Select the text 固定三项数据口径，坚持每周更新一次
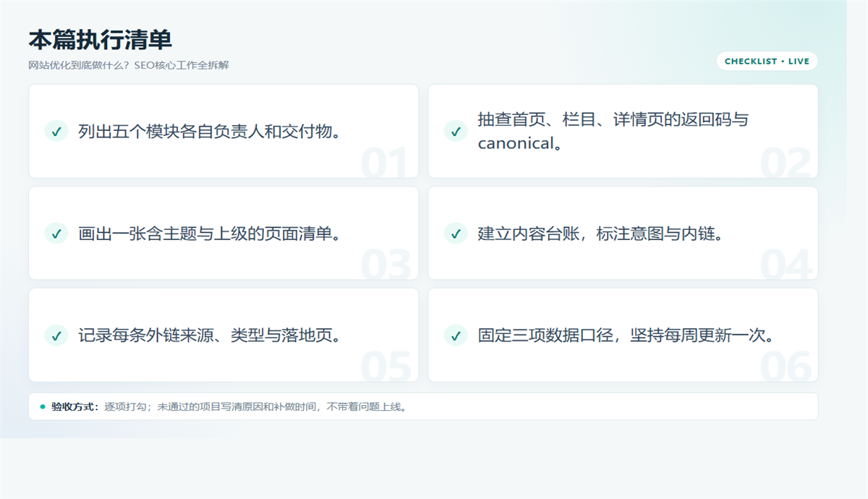868x499 pixels. (627, 335)
